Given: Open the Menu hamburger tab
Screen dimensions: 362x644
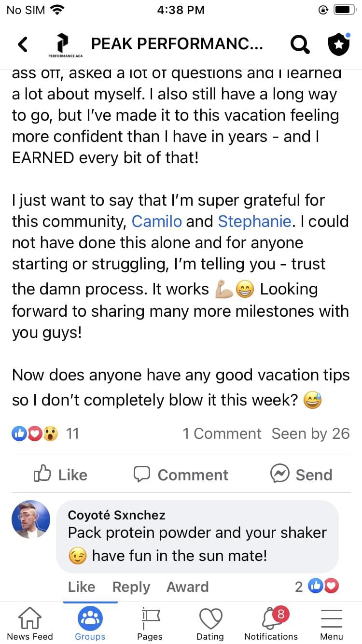Looking at the screenshot, I should [x=331, y=623].
